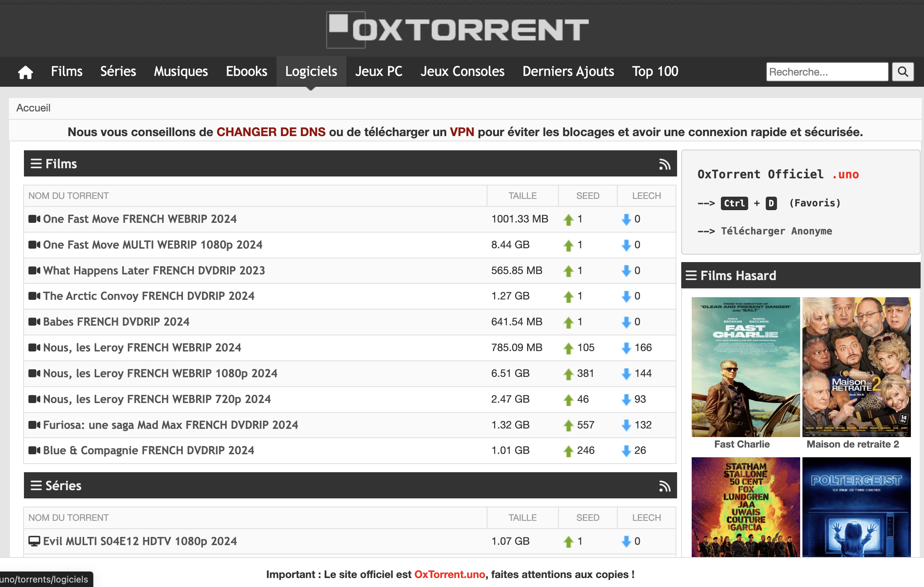The image size is (924, 587).
Task: Open Furiosa: une saga Mad Max torrent
Action: pos(170,425)
